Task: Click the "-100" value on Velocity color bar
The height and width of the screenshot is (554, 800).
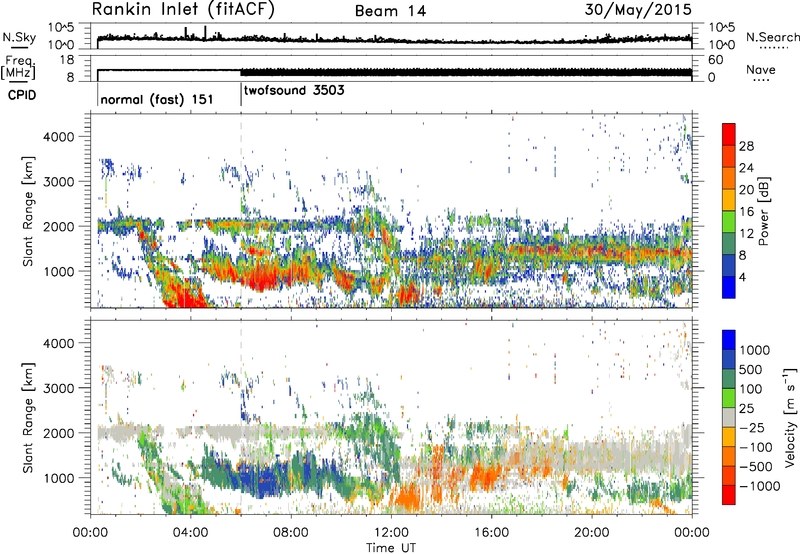Action: click(756, 447)
